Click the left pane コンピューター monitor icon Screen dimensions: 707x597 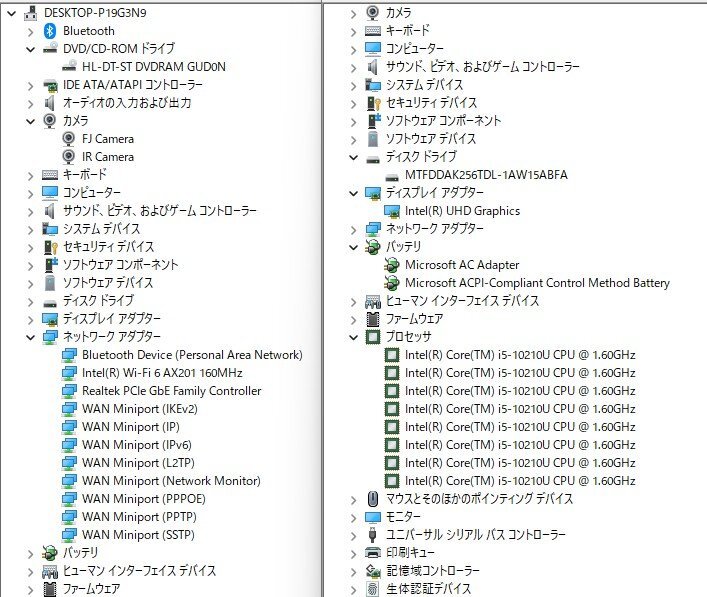50,193
